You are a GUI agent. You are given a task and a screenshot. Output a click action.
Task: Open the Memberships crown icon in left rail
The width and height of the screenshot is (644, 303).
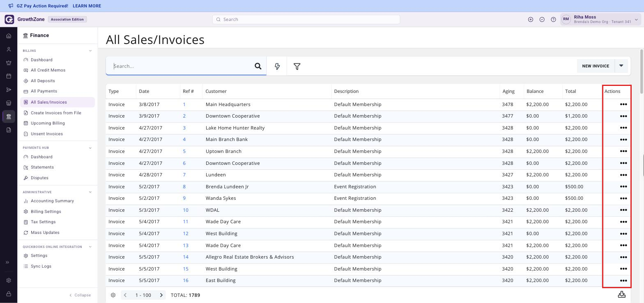(x=9, y=63)
